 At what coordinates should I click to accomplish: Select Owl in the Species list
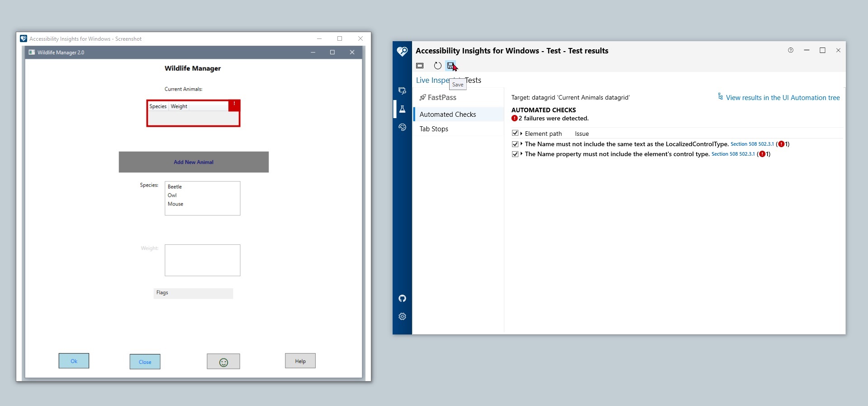(x=172, y=195)
